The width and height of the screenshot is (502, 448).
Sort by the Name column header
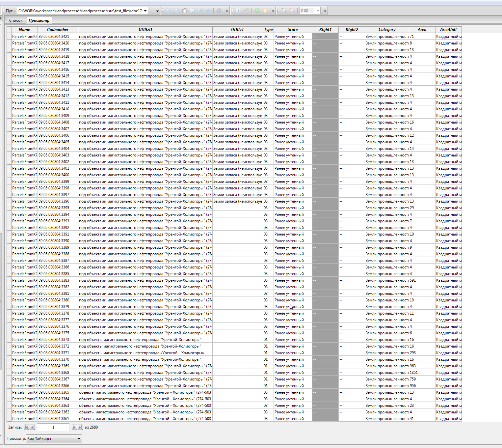(x=24, y=30)
